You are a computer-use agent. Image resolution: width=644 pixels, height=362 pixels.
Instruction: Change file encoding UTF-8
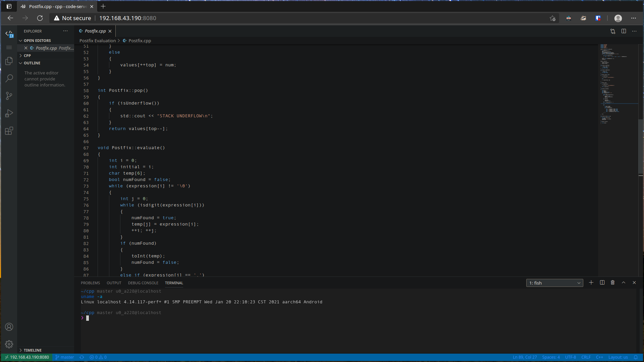[570, 357]
